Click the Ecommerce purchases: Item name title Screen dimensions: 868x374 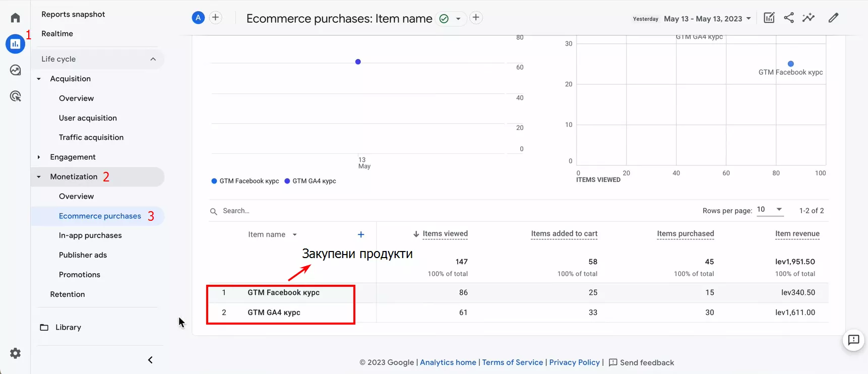[x=339, y=19]
